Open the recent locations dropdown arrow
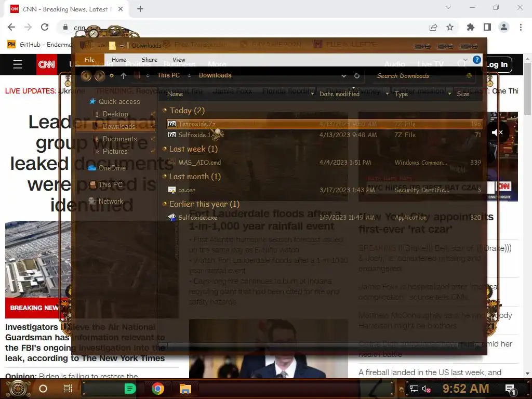 (111, 76)
